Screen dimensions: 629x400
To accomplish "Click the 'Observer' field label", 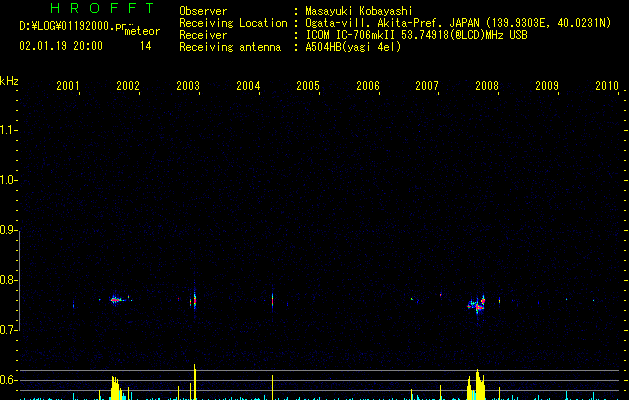I will pos(203,11).
